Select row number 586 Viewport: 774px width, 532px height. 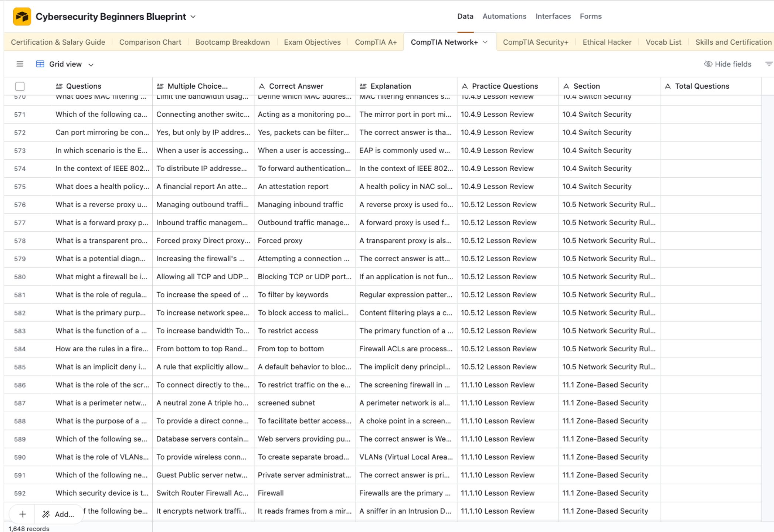[x=20, y=385]
